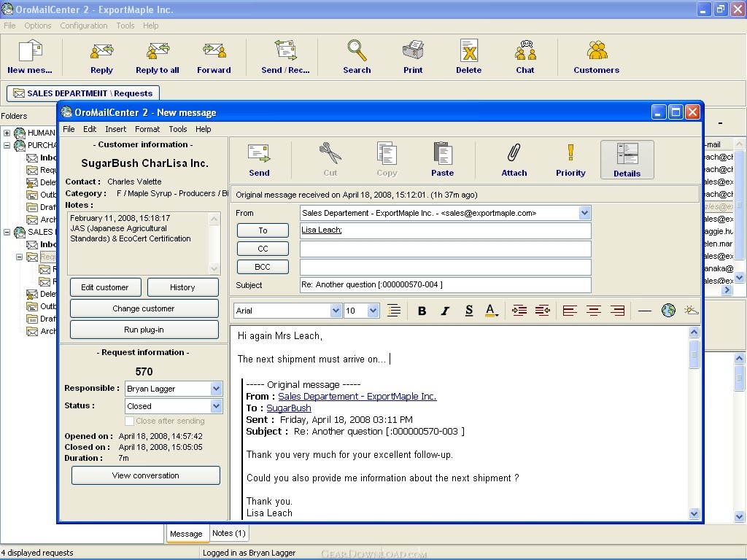Attach a file with the paperclip icon
The height and width of the screenshot is (560, 747).
514,160
